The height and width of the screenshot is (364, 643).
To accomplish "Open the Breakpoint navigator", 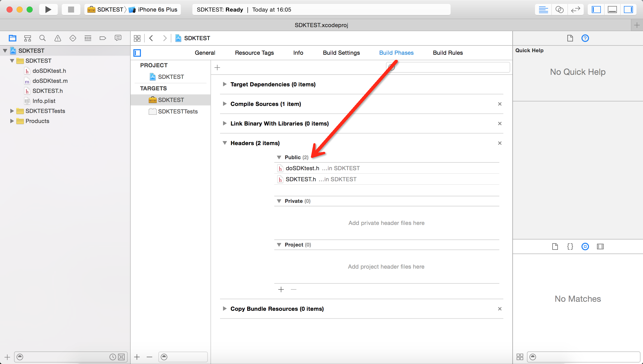I will 103,38.
